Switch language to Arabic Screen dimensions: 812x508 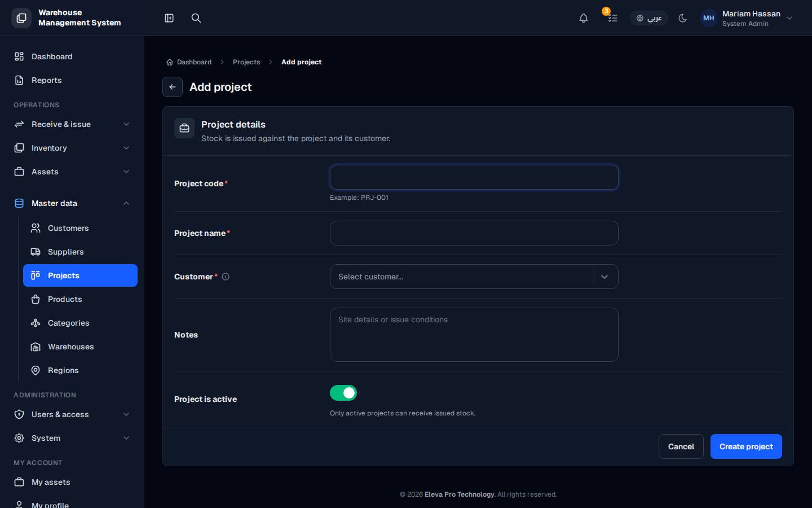pyautogui.click(x=649, y=18)
